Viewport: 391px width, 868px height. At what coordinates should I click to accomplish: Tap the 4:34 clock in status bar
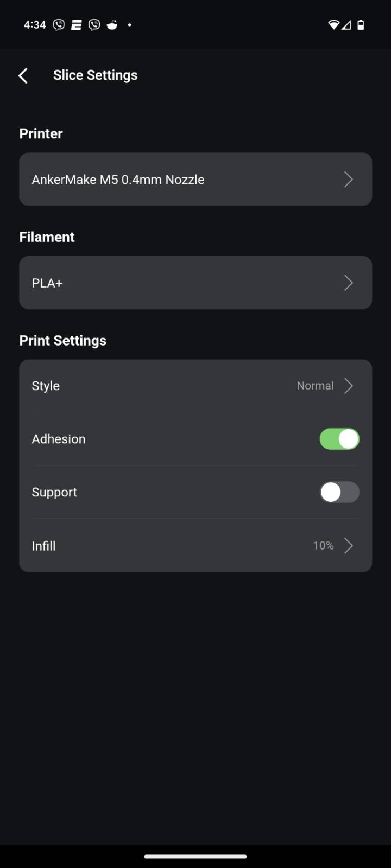[x=35, y=25]
